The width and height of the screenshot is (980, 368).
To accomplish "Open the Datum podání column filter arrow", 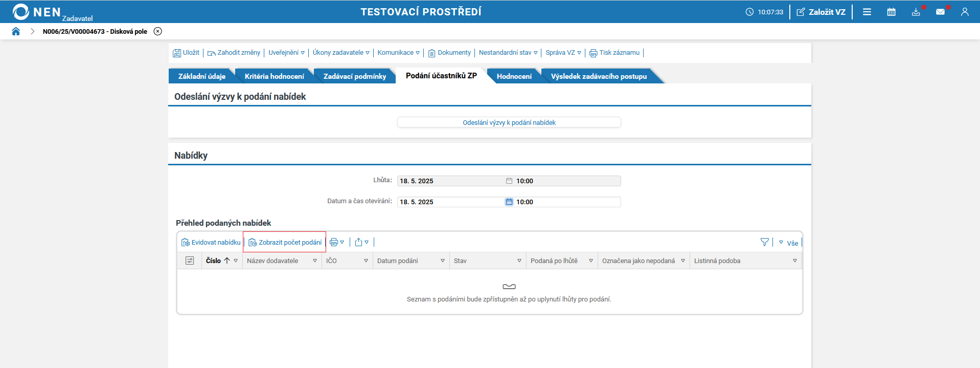I will coord(443,261).
